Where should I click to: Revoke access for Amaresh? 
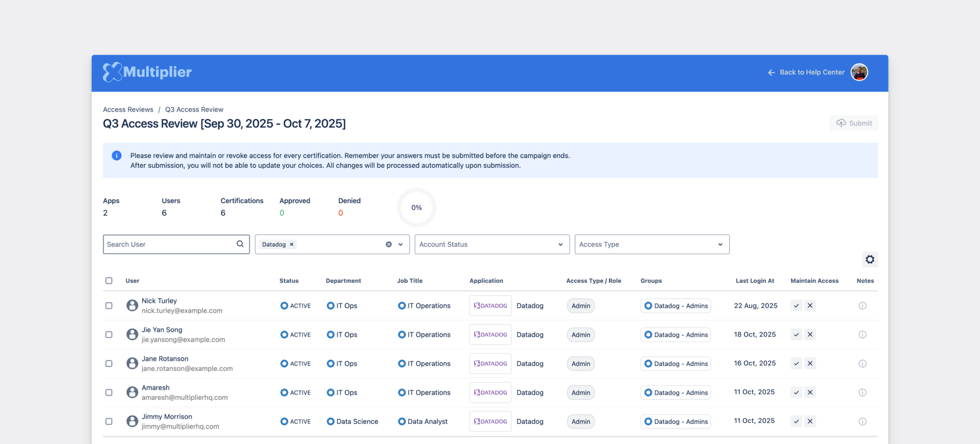810,392
